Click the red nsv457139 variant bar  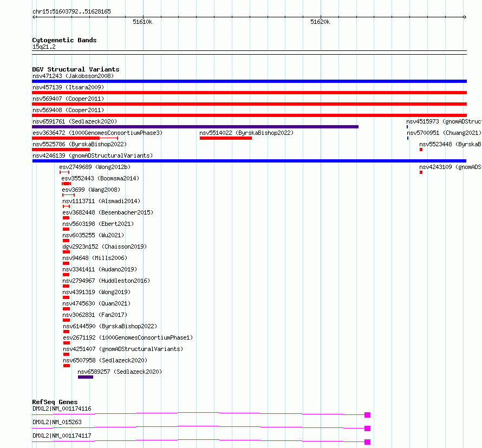coord(249,93)
